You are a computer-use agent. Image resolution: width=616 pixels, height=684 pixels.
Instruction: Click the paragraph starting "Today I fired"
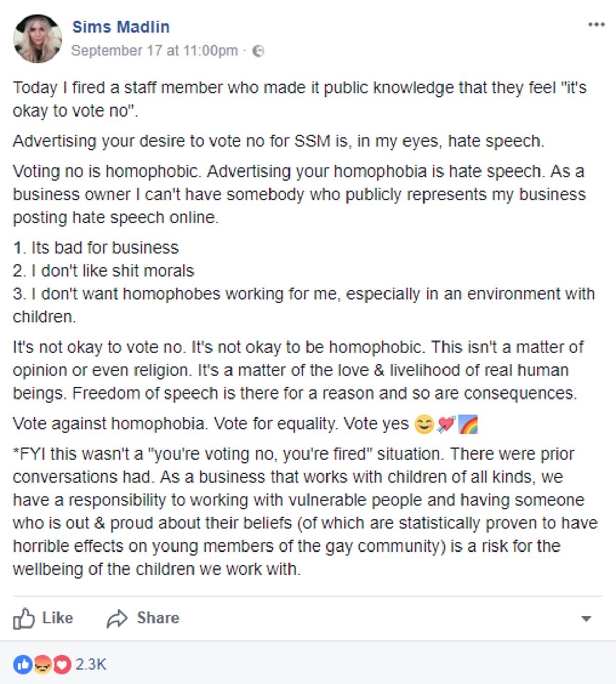(x=299, y=99)
